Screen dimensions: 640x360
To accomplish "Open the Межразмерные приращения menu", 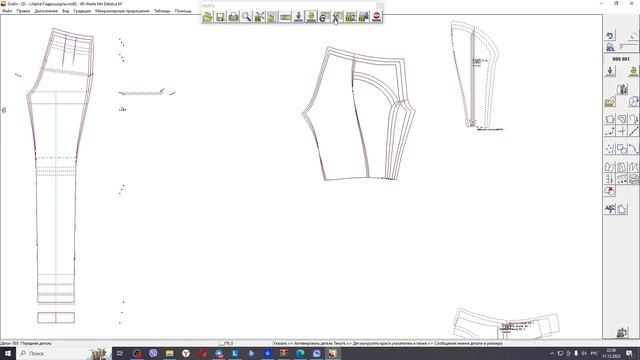I will coord(122,11).
